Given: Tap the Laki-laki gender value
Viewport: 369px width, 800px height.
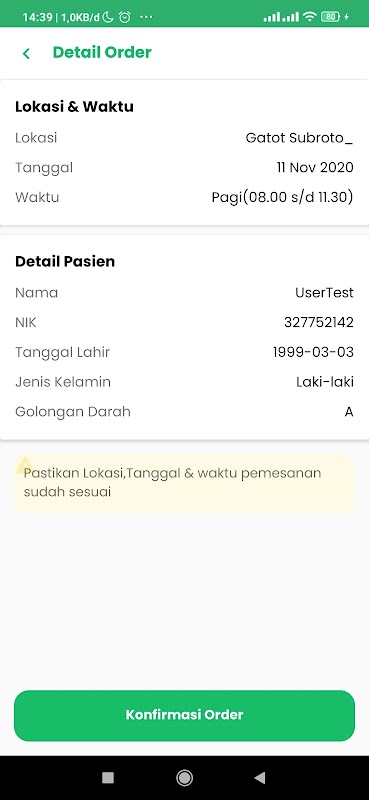Looking at the screenshot, I should pyautogui.click(x=325, y=382).
